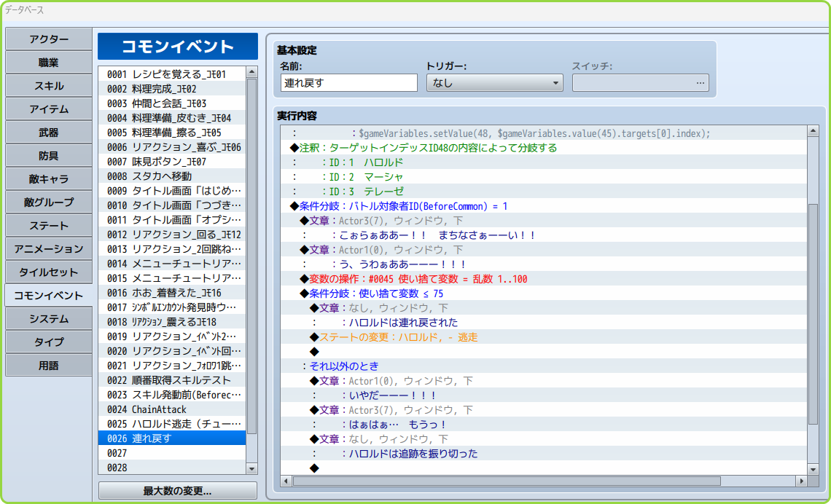Click the event list scroll up arrow
Viewport: 831px width, 504px height.
(x=251, y=72)
